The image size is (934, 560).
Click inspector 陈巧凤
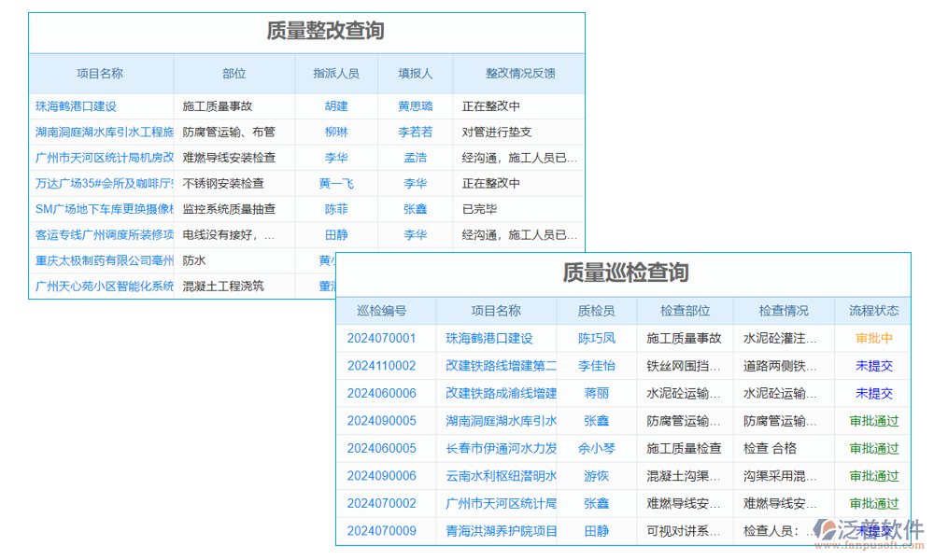597,338
